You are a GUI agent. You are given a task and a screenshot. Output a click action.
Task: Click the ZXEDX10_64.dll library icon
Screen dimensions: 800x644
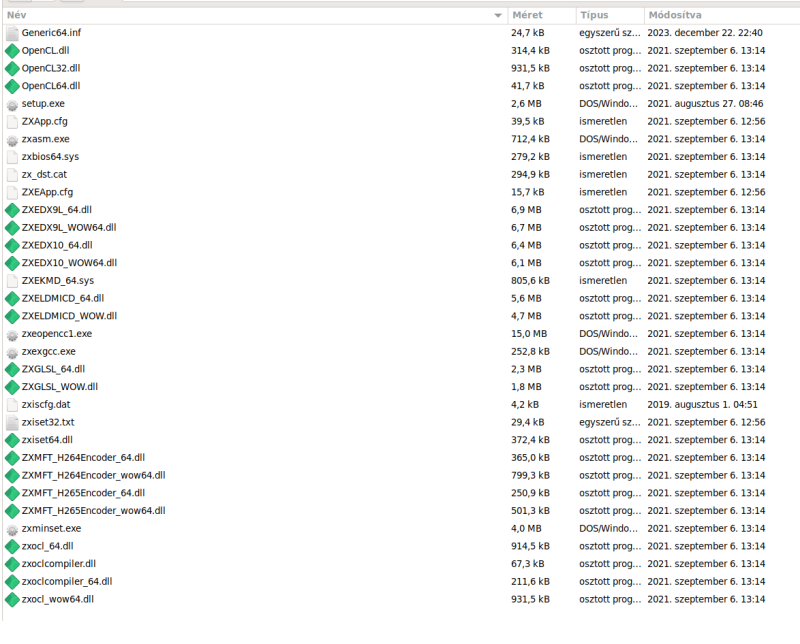click(x=12, y=245)
